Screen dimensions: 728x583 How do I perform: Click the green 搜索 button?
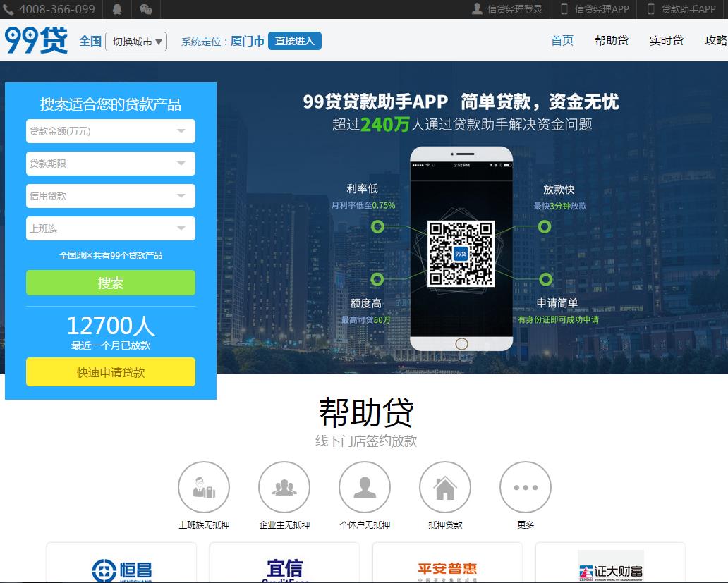coord(111,283)
